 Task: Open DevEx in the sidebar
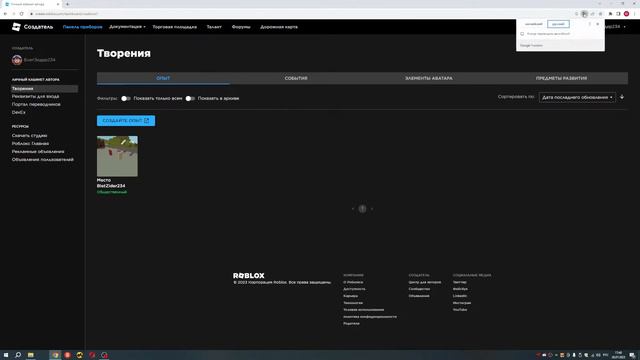(18, 112)
